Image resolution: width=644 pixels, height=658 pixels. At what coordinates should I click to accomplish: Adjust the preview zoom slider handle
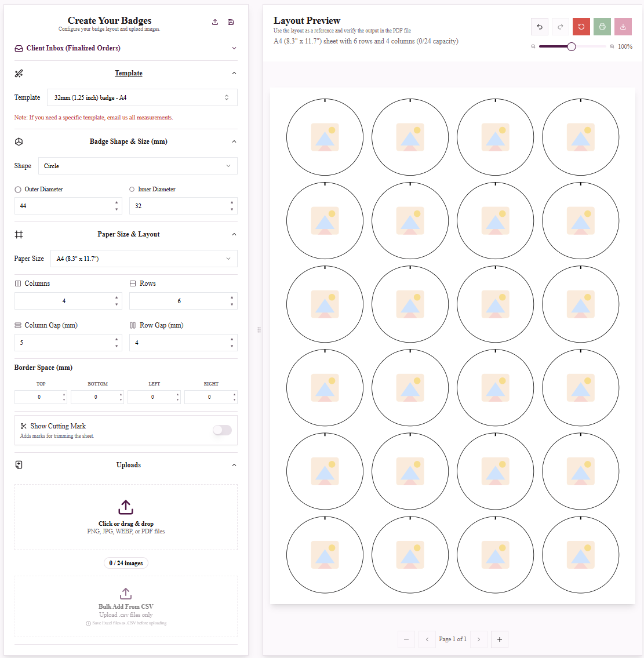(572, 46)
